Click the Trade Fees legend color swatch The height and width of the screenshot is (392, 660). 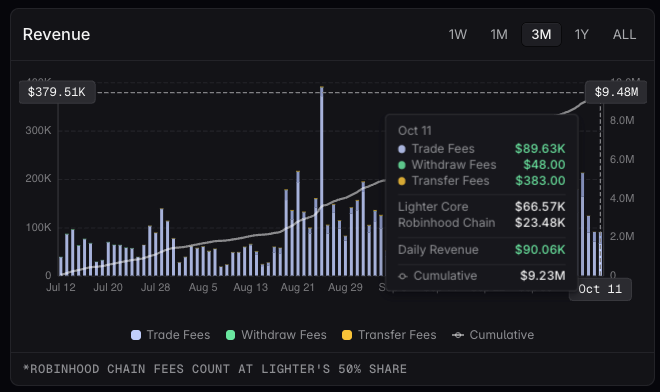pyautogui.click(x=136, y=335)
